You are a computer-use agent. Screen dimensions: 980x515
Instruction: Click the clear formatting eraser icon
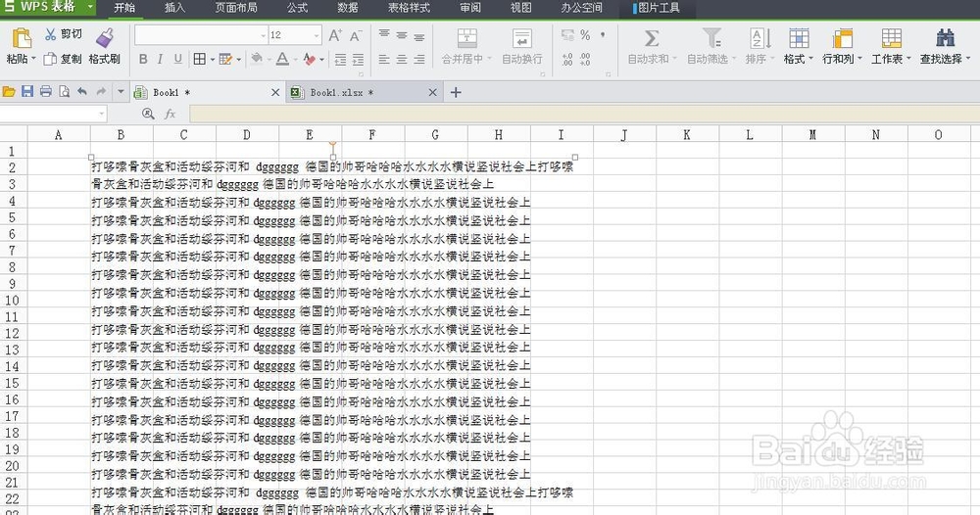pyautogui.click(x=309, y=59)
